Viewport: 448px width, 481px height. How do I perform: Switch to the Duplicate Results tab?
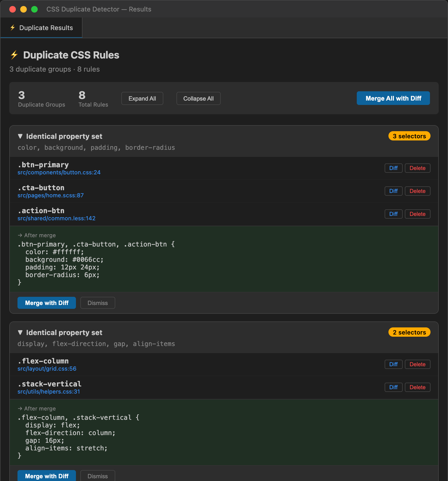[41, 28]
